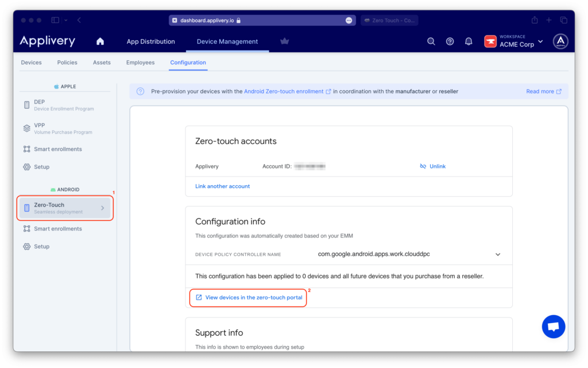Click the Support info heading
The width and height of the screenshot is (588, 368).
point(219,333)
